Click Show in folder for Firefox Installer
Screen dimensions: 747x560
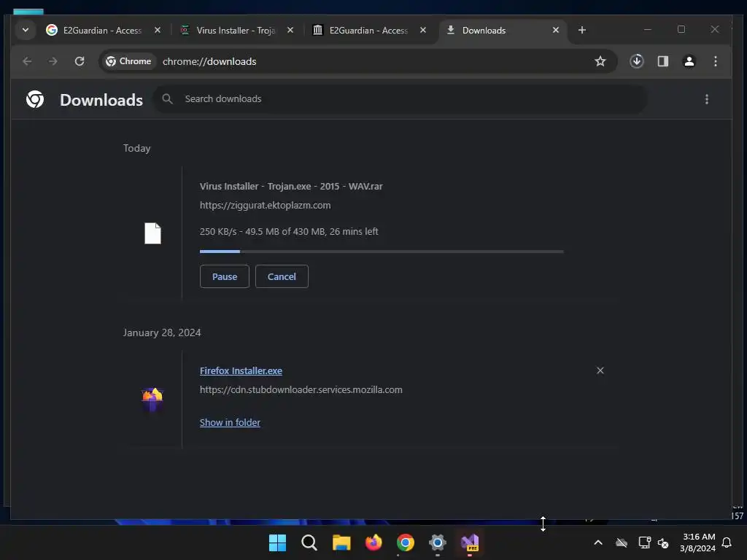click(x=230, y=423)
